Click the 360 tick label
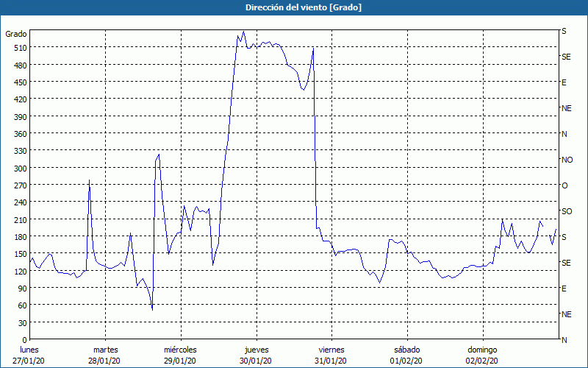The width and height of the screenshot is (588, 368). point(20,134)
